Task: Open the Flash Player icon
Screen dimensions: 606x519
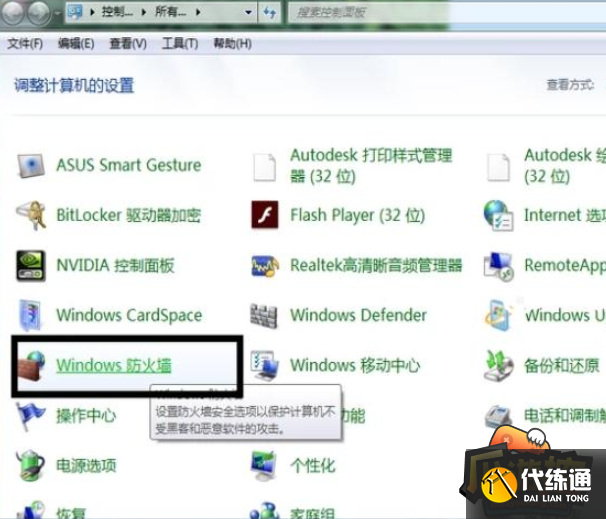Action: 265,215
